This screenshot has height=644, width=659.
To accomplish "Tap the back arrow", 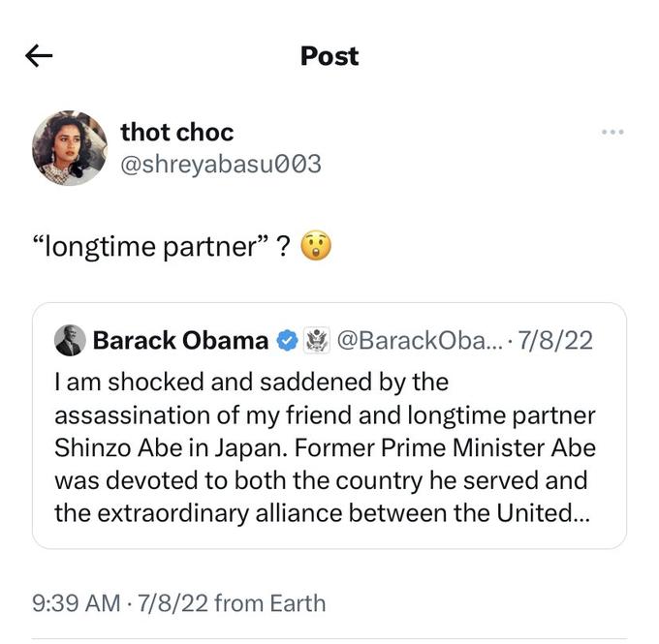I will coord(39,56).
